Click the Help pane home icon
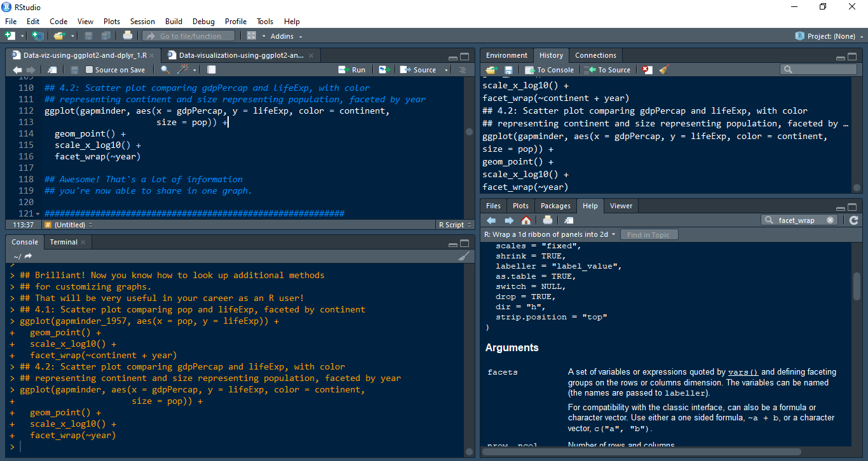Image resolution: width=868 pixels, height=461 pixels. click(x=526, y=220)
